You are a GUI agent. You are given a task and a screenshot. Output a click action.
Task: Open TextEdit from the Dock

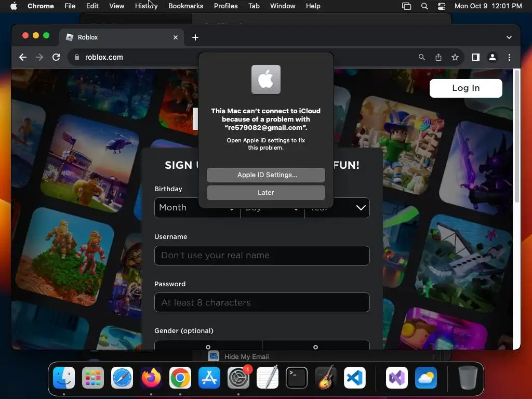(268, 378)
